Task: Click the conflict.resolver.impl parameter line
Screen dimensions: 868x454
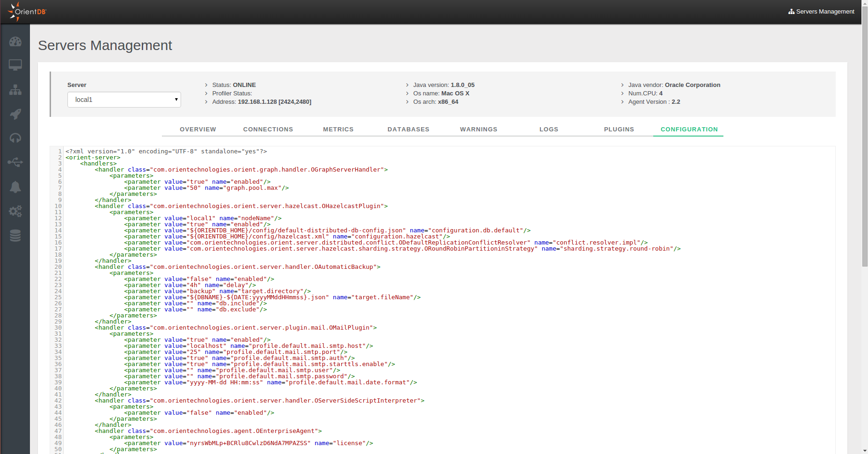Action: (x=386, y=243)
